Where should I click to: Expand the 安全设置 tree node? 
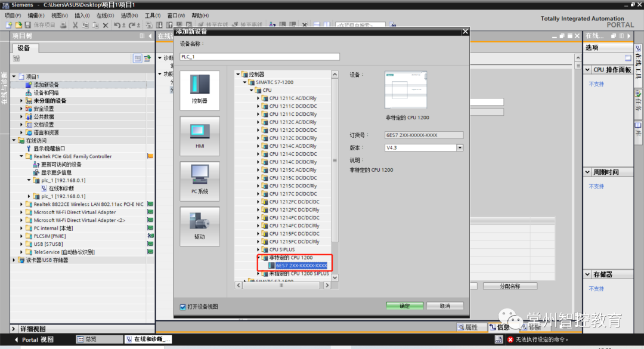coord(21,109)
